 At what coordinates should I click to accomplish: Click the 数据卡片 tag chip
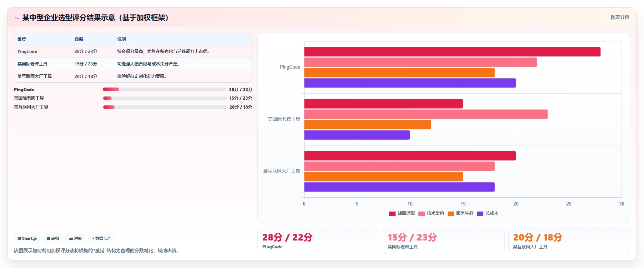tap(101, 238)
